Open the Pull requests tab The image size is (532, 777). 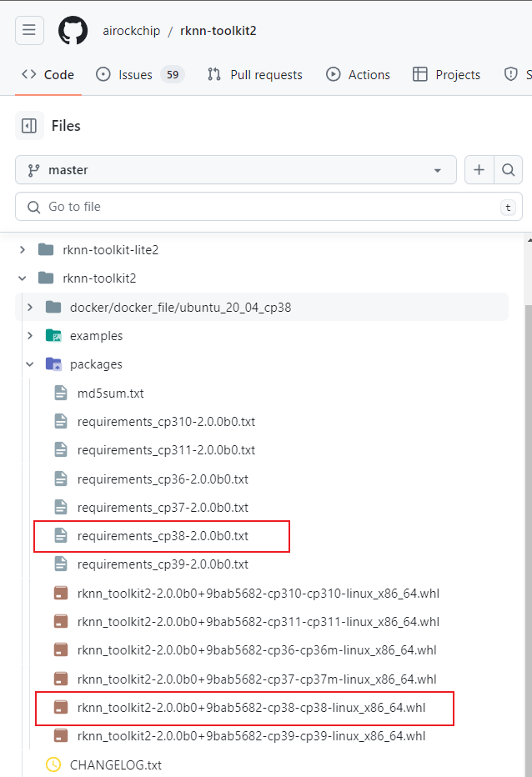(x=255, y=75)
